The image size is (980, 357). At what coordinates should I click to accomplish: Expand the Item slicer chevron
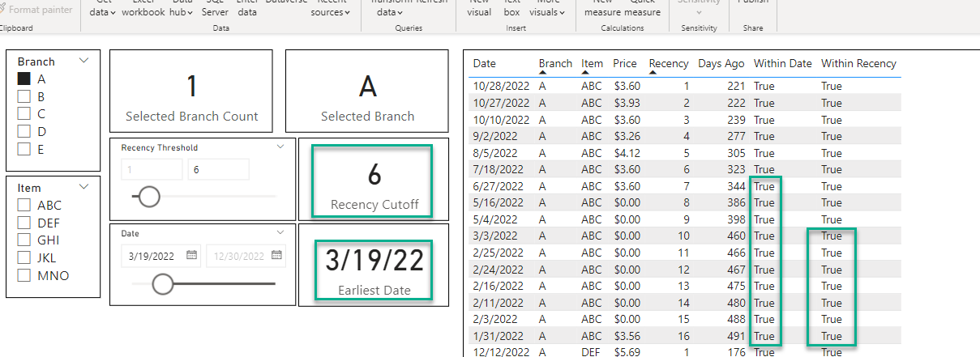coord(84,187)
